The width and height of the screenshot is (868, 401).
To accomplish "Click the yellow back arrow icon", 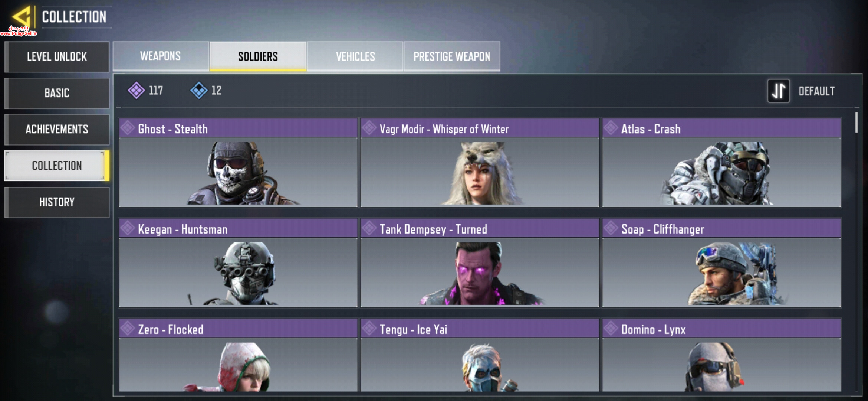I will [21, 16].
